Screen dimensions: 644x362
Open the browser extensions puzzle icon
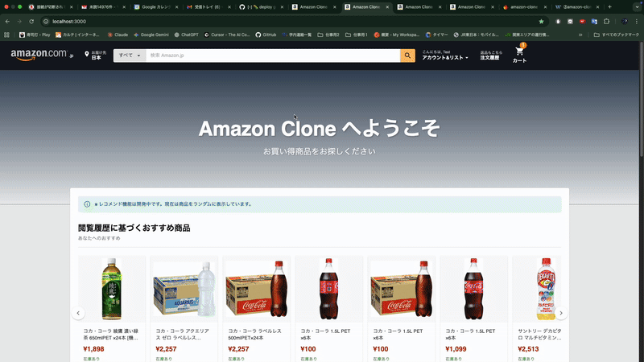[606, 22]
